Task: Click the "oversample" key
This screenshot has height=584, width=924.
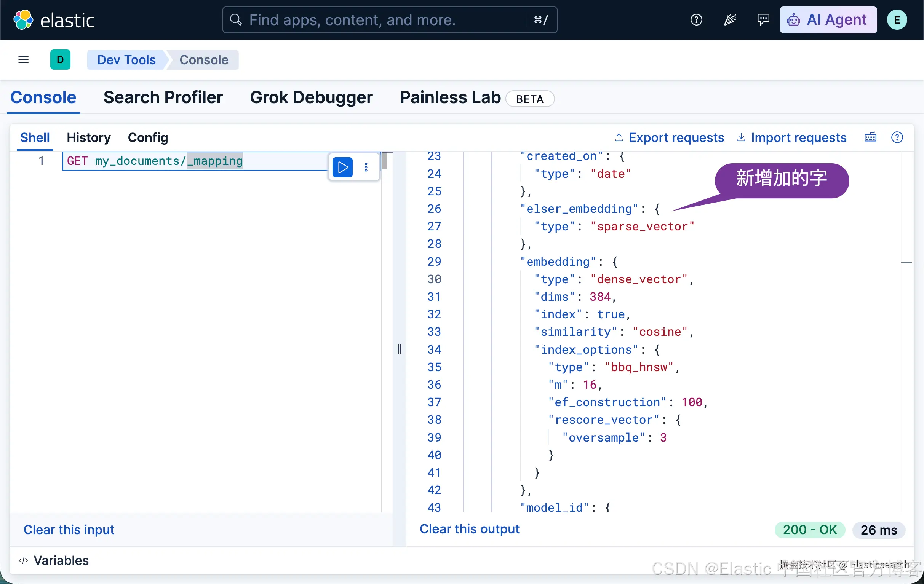Action: [x=604, y=437]
